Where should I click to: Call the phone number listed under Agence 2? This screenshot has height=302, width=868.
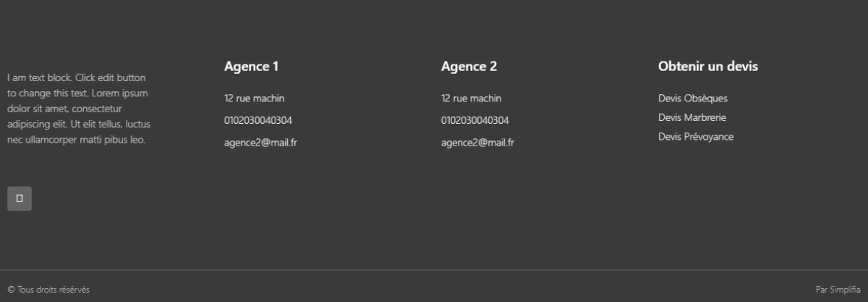click(475, 120)
